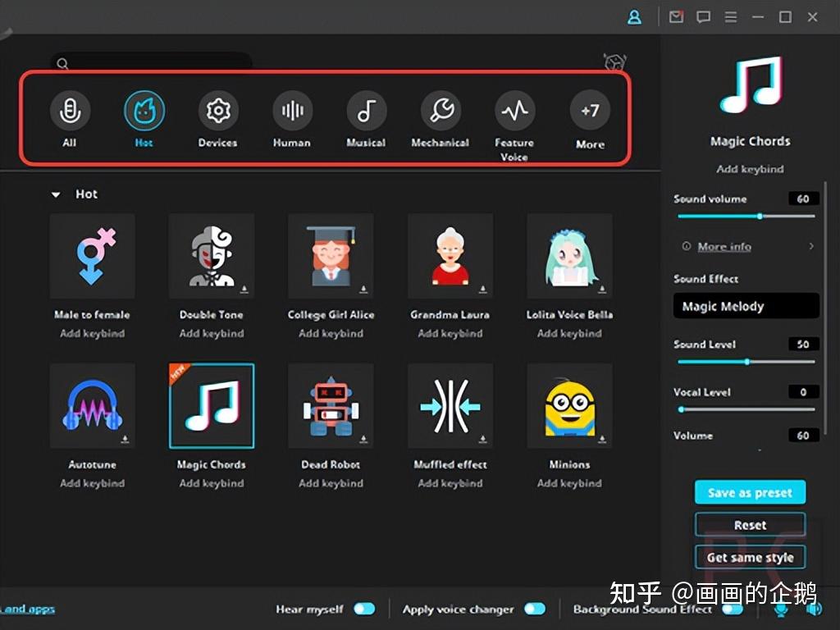Screen dimensions: 840x630
Task: Click the Sound volume value box
Action: tap(804, 199)
